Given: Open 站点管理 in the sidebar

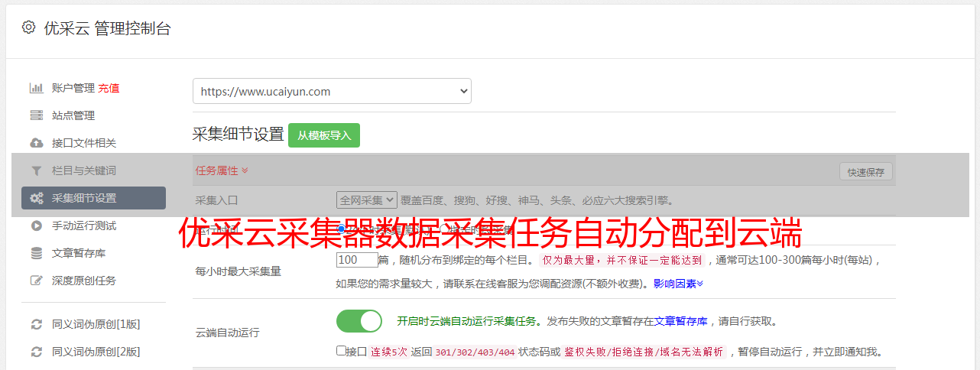Looking at the screenshot, I should click(73, 115).
